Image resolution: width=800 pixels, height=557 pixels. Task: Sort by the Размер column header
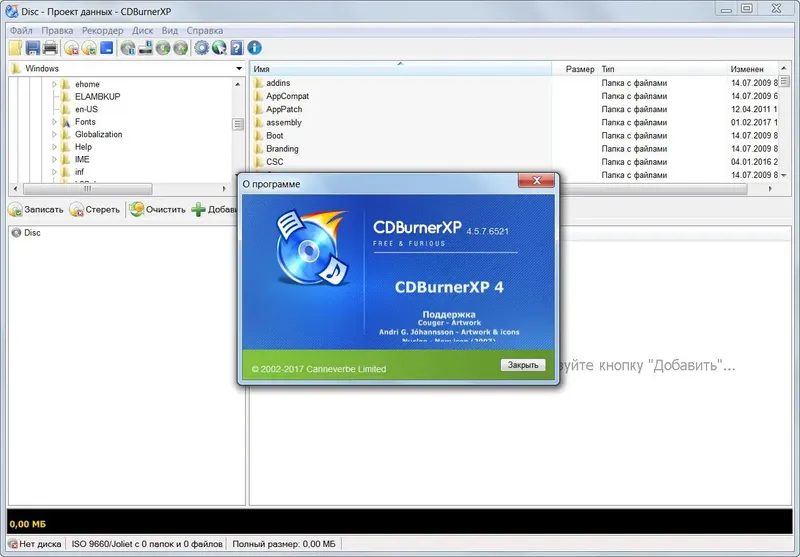click(574, 69)
